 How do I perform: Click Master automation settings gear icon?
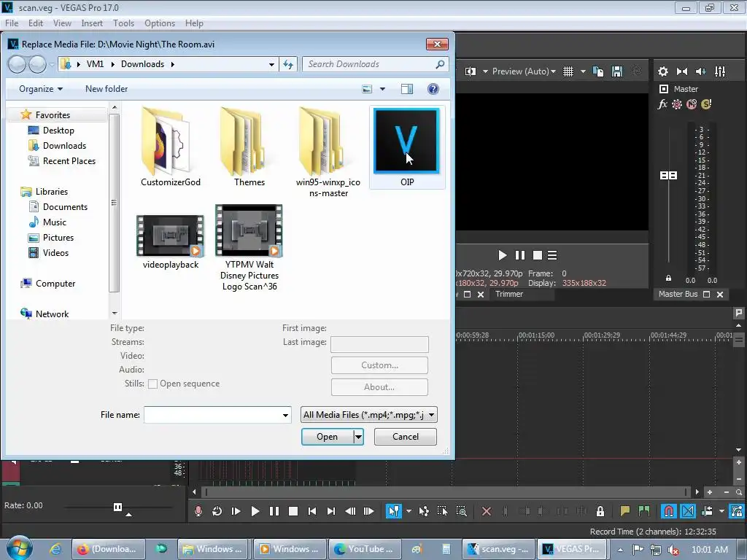coord(677,104)
